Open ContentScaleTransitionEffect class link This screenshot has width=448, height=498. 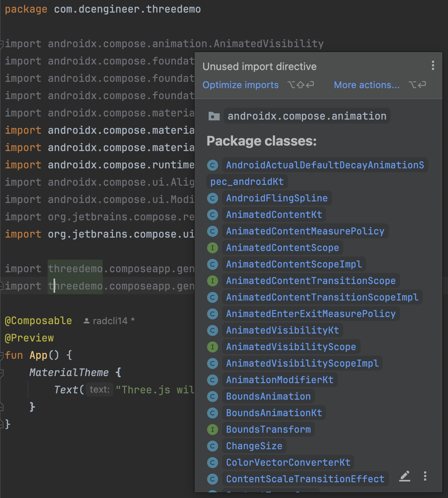click(x=305, y=479)
